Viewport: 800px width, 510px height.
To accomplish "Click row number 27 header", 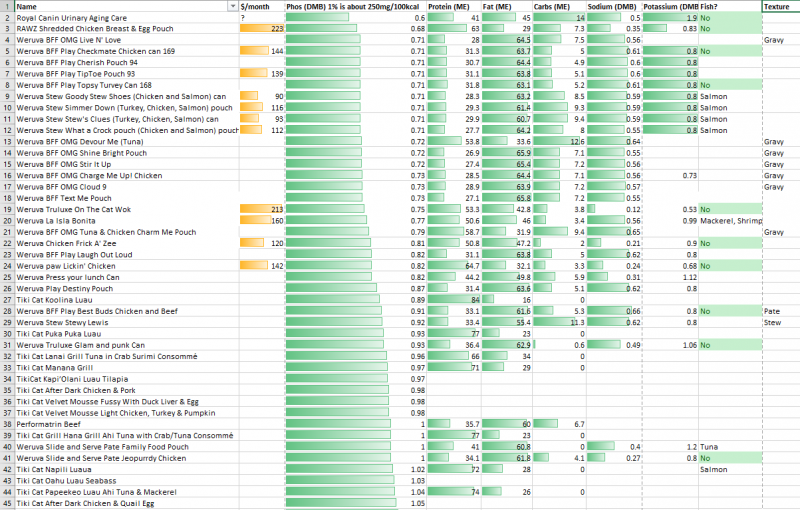I will pos(6,300).
